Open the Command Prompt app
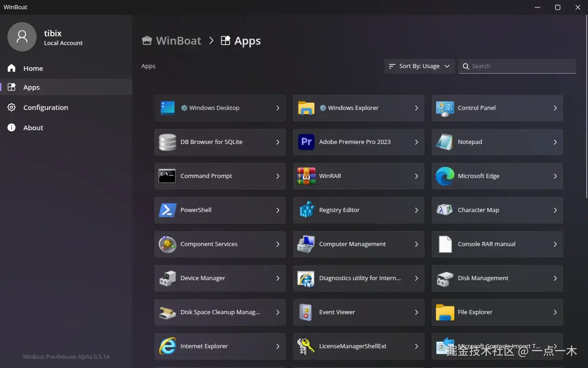The width and height of the screenshot is (588, 368). (220, 176)
